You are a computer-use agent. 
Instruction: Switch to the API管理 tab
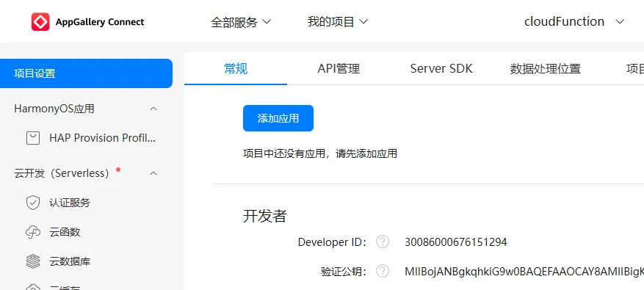339,68
